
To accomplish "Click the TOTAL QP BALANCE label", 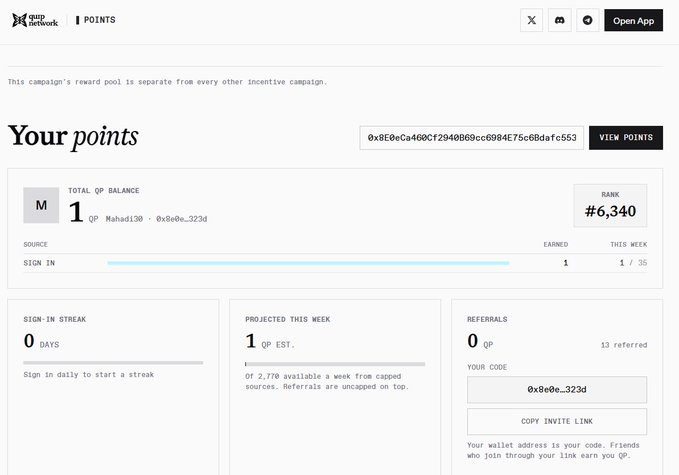I will click(x=103, y=191).
